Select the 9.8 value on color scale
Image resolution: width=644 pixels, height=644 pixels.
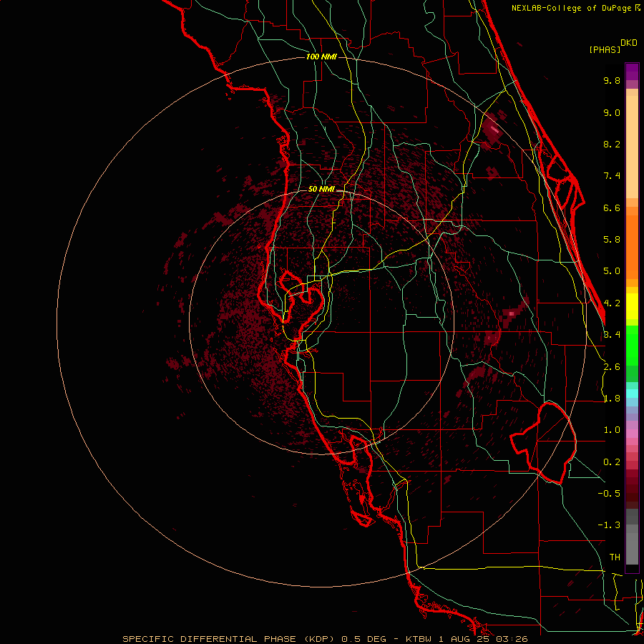click(612, 80)
